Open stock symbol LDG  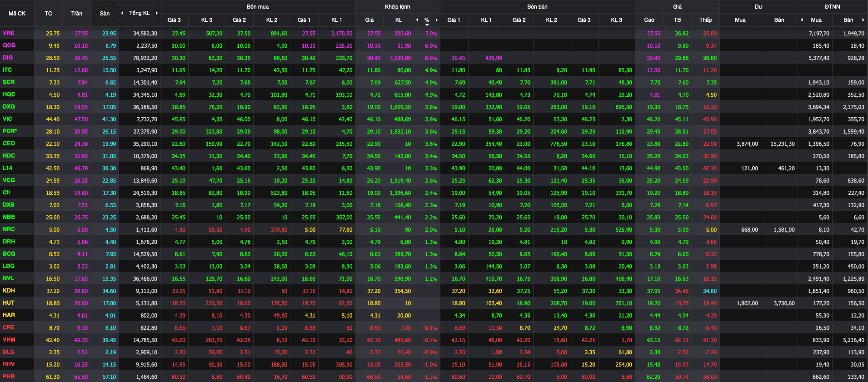click(9, 266)
